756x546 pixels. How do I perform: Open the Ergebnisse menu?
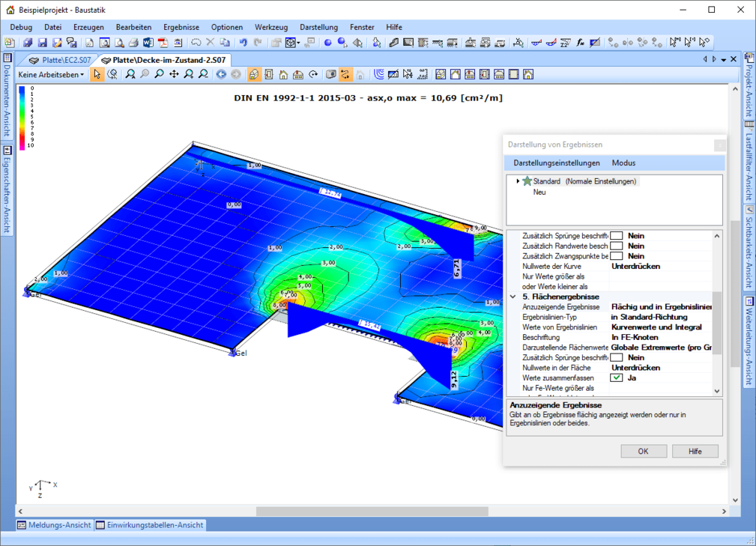(x=181, y=27)
